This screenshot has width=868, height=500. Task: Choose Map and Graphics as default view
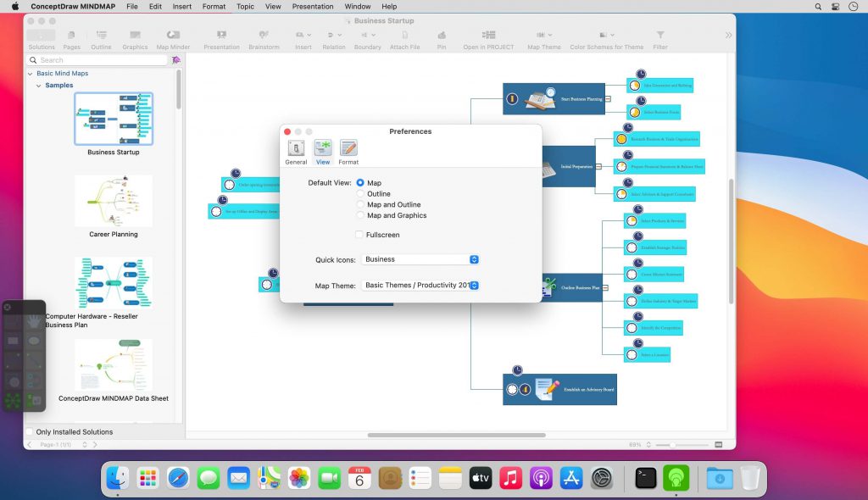(x=360, y=215)
